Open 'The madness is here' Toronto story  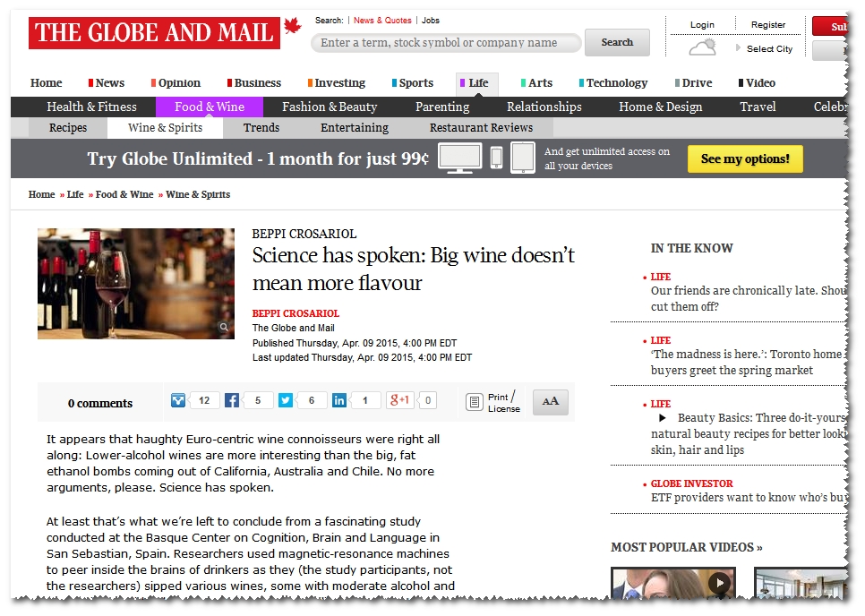(x=747, y=362)
